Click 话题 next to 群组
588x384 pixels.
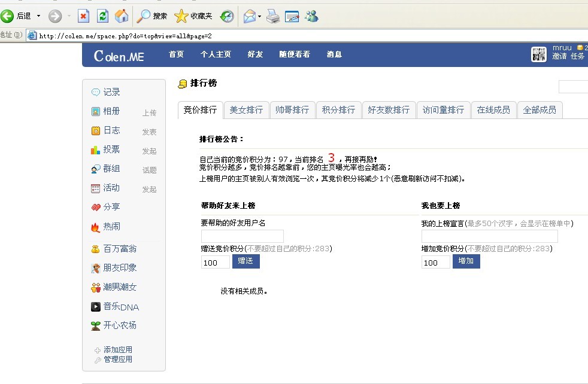click(x=149, y=170)
